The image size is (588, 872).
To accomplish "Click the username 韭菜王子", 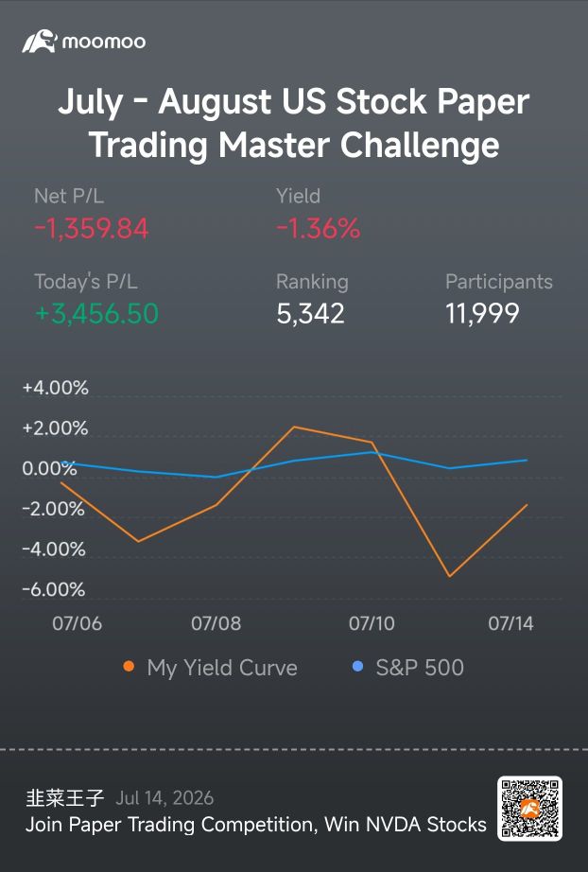I will click(x=65, y=797).
